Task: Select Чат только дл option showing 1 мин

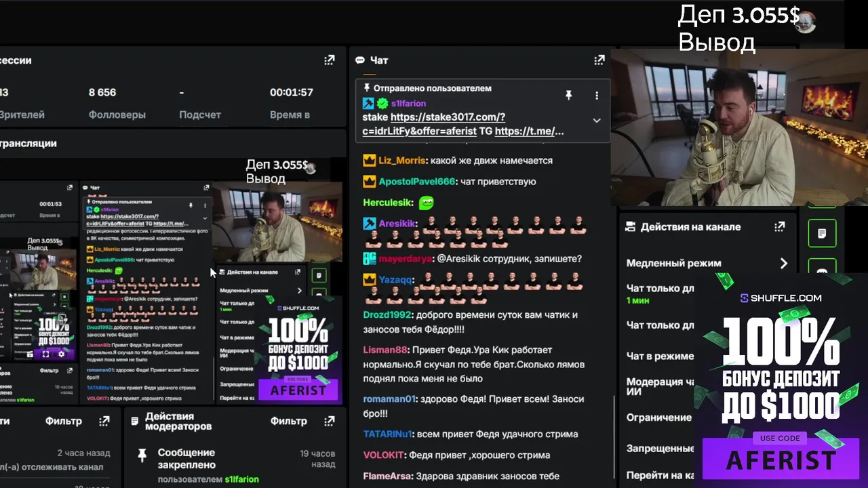Action: pyautogui.click(x=660, y=293)
